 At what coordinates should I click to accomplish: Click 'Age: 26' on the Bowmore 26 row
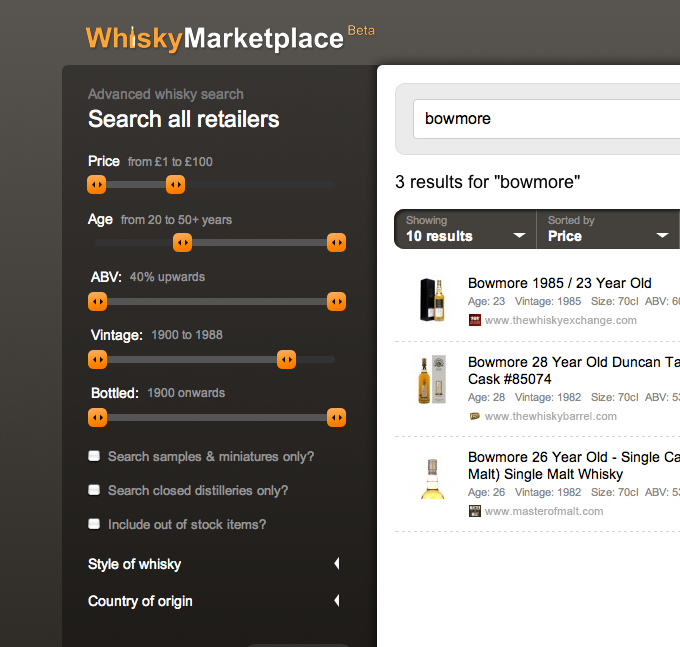point(487,492)
